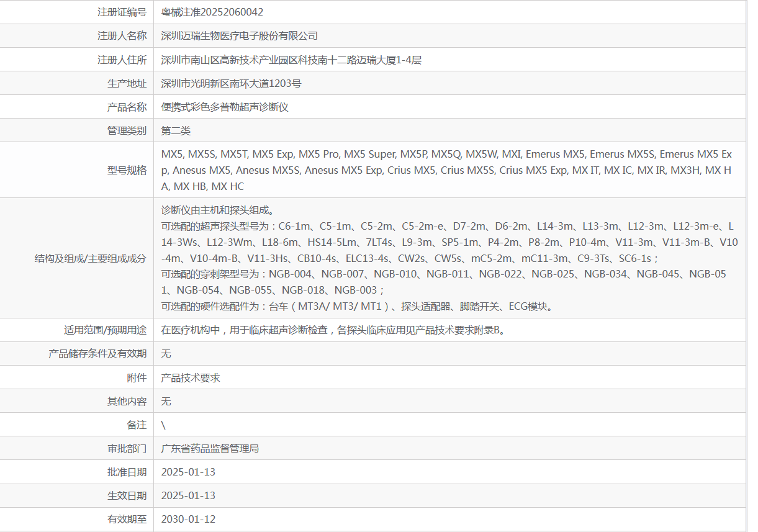Select the label 型号规格
This screenshot has height=532, width=758.
pos(127,170)
